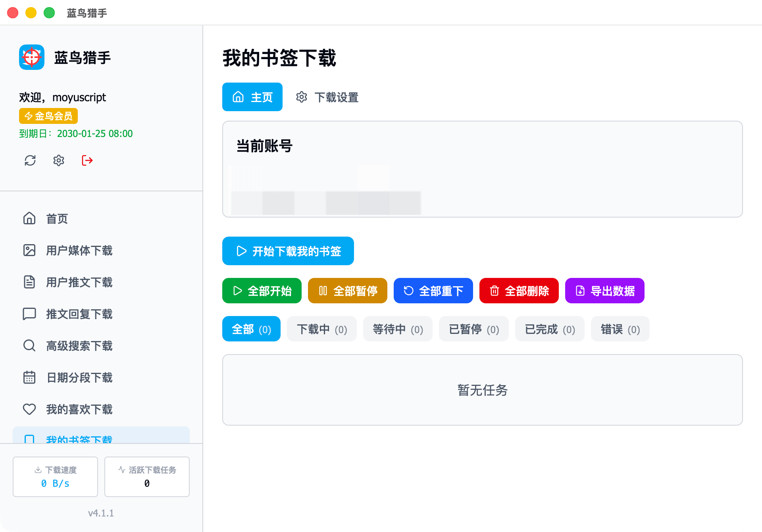Select the 主页 tab
The image size is (762, 532).
pos(252,97)
